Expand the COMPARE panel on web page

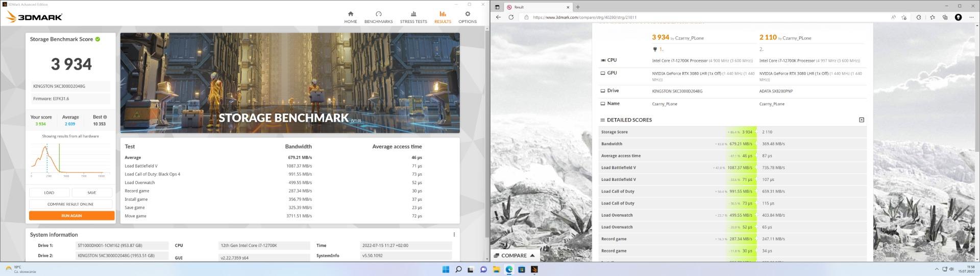click(x=514, y=256)
